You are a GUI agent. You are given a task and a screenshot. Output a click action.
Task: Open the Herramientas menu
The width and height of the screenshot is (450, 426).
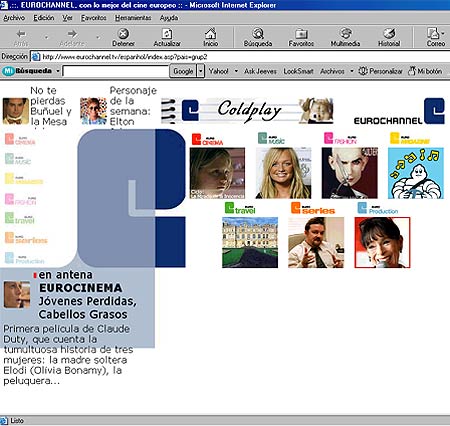(133, 18)
